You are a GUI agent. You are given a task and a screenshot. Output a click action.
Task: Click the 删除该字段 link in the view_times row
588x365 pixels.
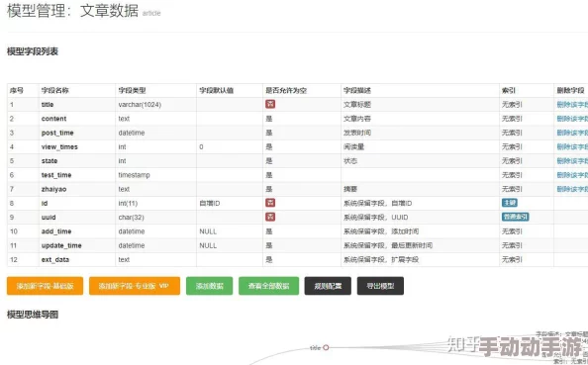pyautogui.click(x=572, y=147)
